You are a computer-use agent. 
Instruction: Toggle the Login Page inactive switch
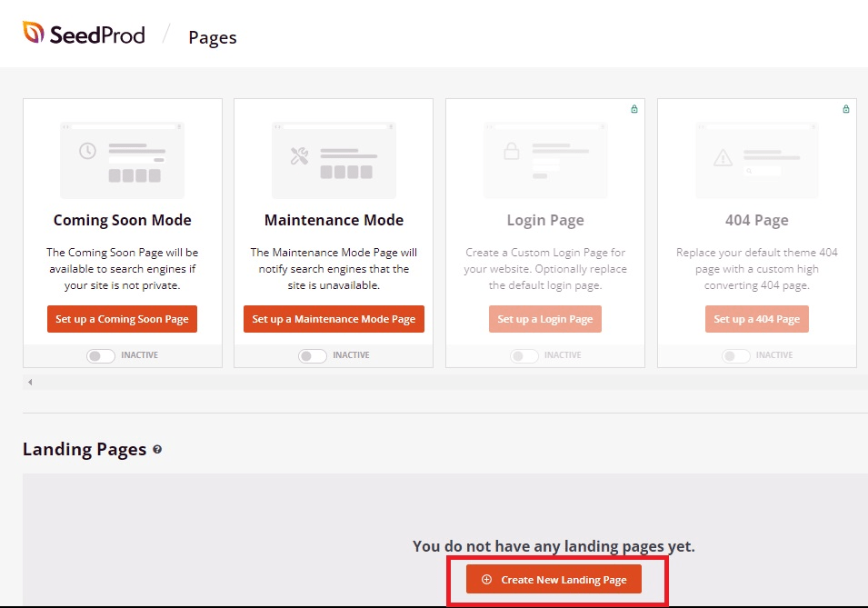524,356
